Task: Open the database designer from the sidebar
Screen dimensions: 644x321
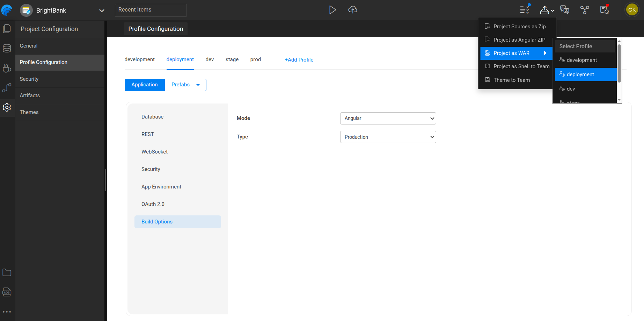Action: click(7, 48)
